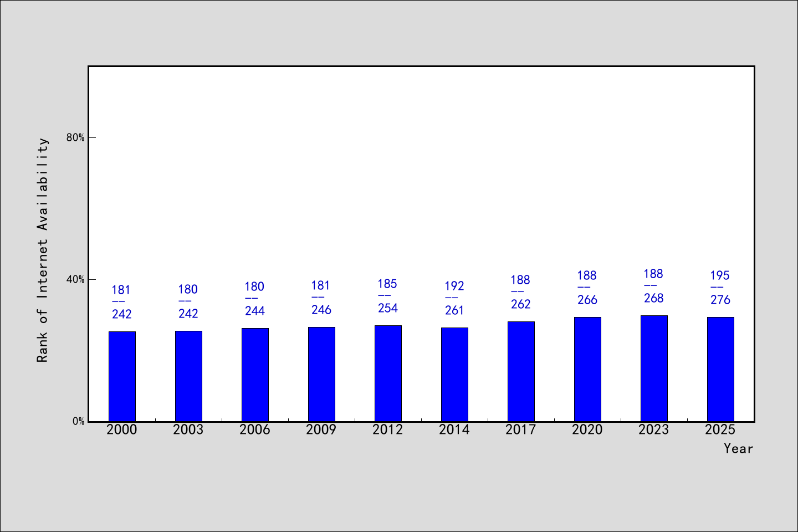
Task: Click the 2000 bar in the chart
Action: [x=122, y=376]
